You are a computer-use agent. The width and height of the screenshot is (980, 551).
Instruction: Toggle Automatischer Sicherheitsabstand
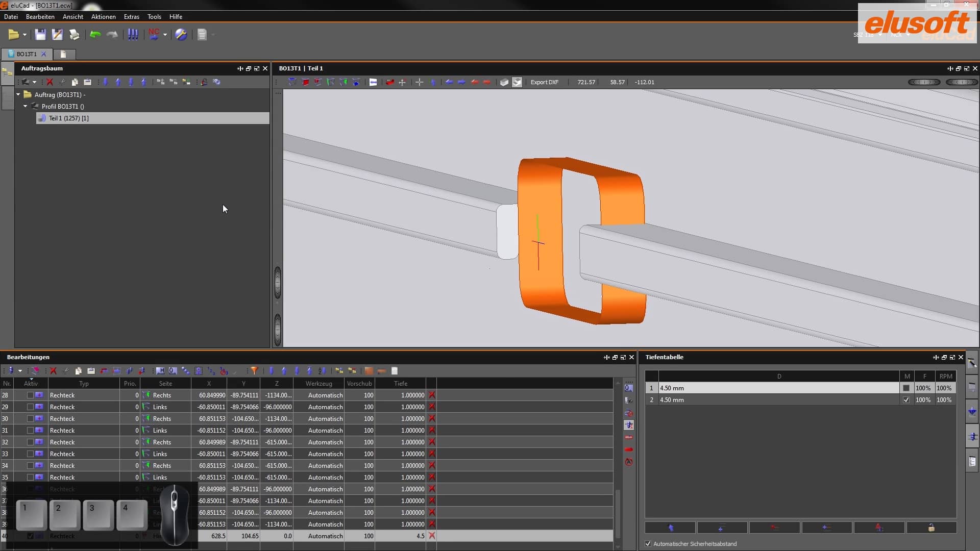(648, 544)
